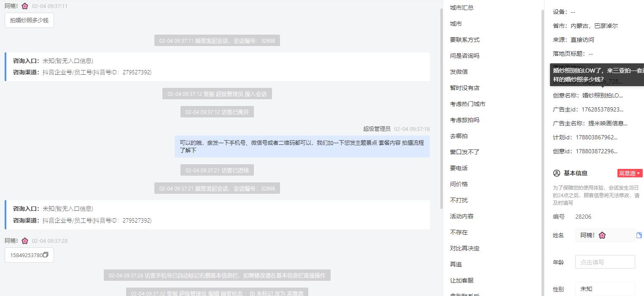
Task: Click the 计划id value 178803867962...
Action: (596, 137)
